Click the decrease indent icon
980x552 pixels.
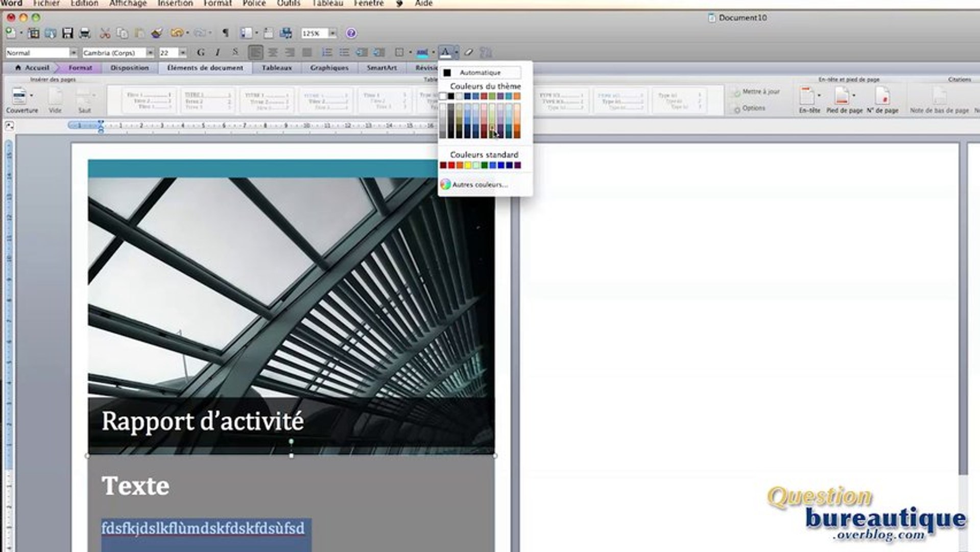click(x=362, y=52)
